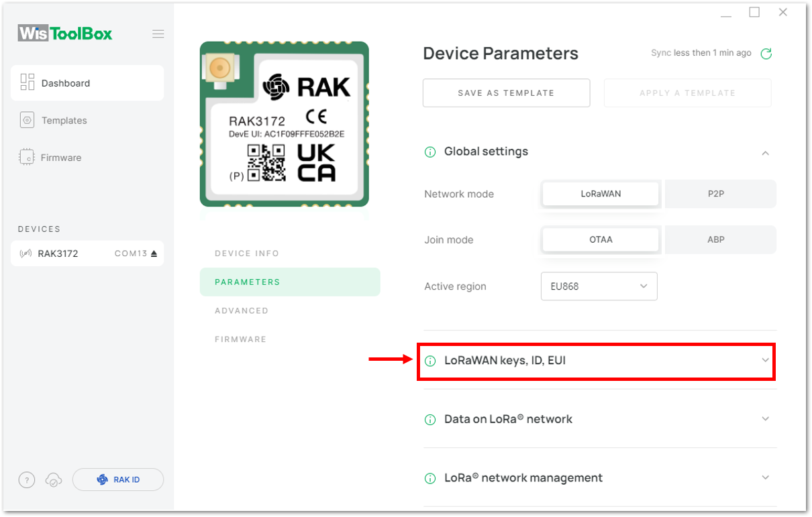This screenshot has width=812, height=517.
Task: Click the Save as Template button
Action: (x=506, y=93)
